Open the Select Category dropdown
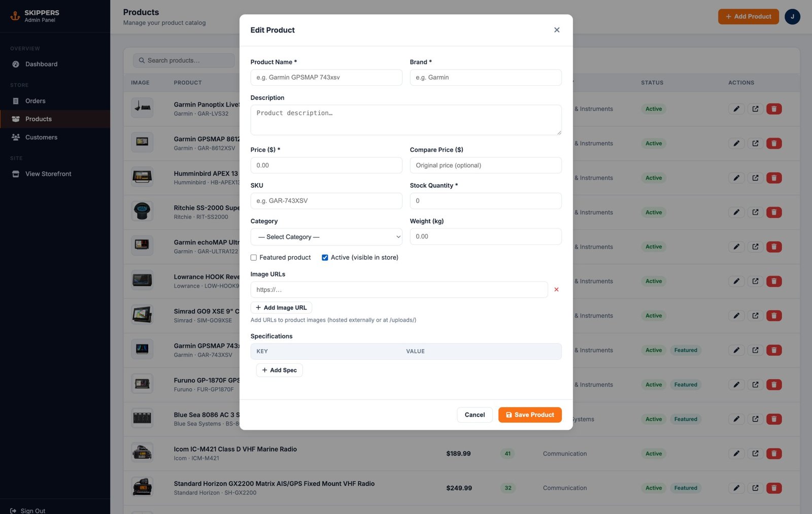 click(326, 237)
